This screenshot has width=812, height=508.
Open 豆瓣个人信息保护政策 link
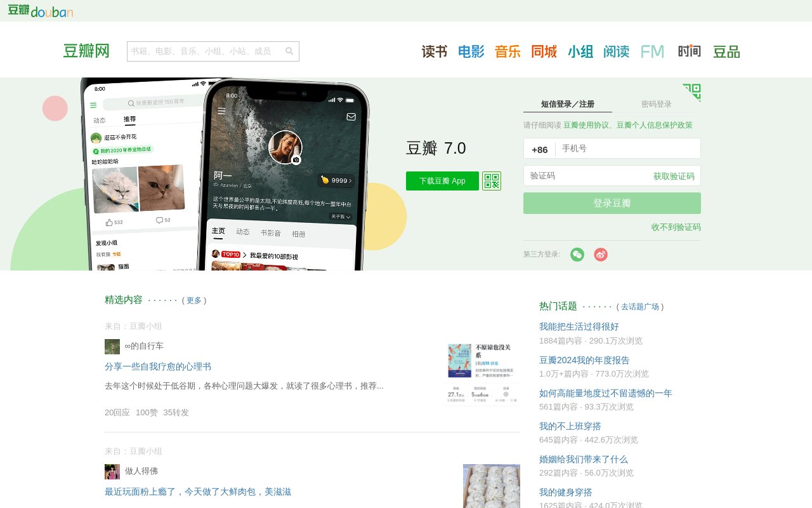pyautogui.click(x=655, y=125)
